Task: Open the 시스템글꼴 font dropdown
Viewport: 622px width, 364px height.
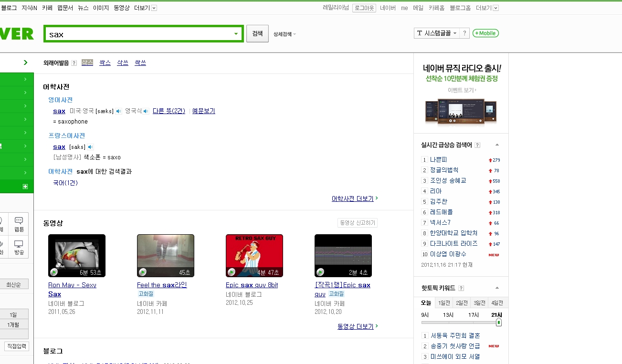Action: pyautogui.click(x=437, y=33)
